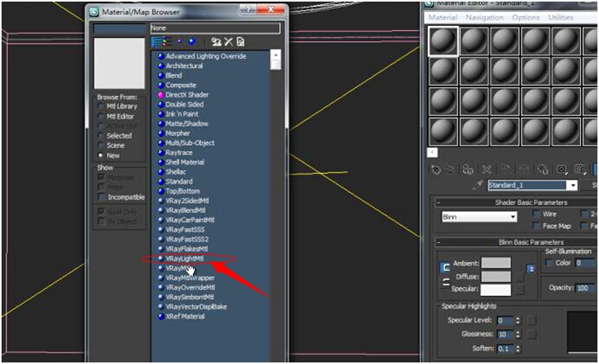Select XRef Material list entry
The width and height of the screenshot is (599, 364).
(185, 317)
